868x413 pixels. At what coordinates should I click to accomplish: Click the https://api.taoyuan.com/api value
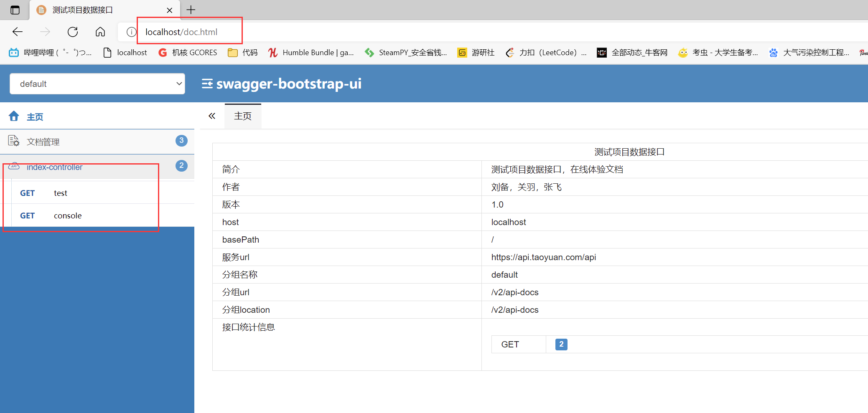coord(544,257)
